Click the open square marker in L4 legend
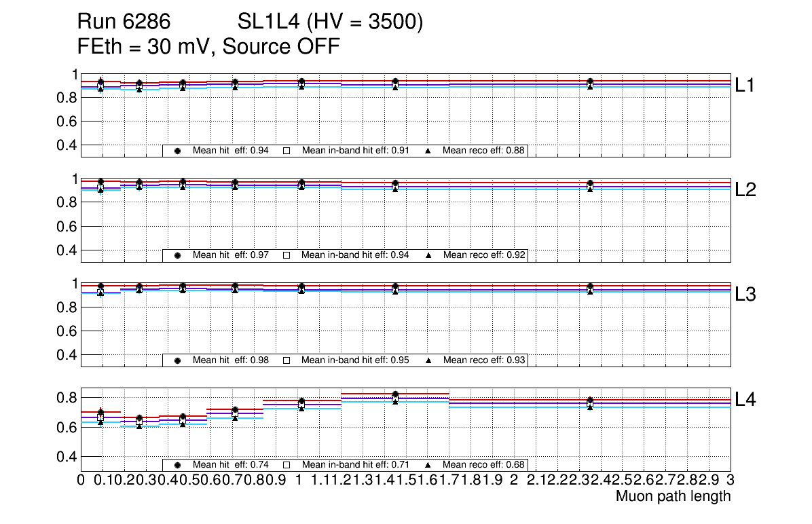This screenshot has height=524, width=812. pos(287,465)
